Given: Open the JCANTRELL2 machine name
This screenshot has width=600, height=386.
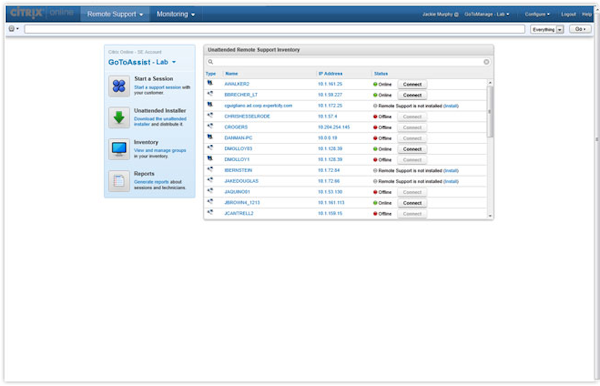Looking at the screenshot, I should [239, 213].
